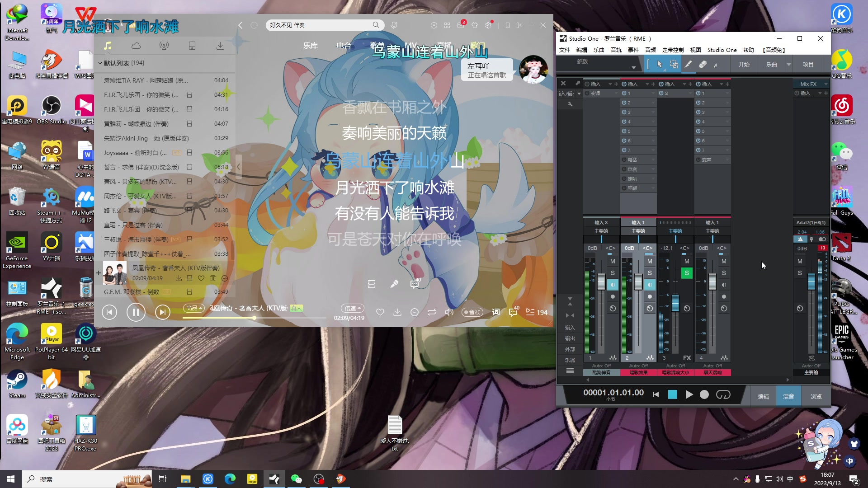Image resolution: width=868 pixels, height=488 pixels.
Task: Download the current song from player bar
Action: point(397,312)
